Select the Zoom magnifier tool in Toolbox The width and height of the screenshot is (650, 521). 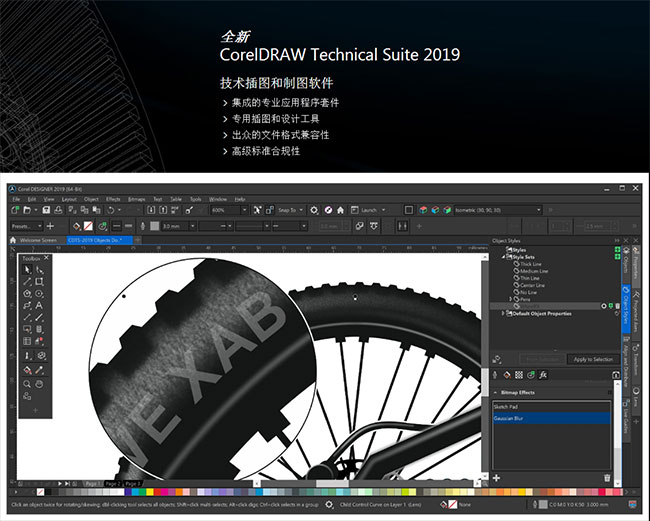[x=27, y=384]
